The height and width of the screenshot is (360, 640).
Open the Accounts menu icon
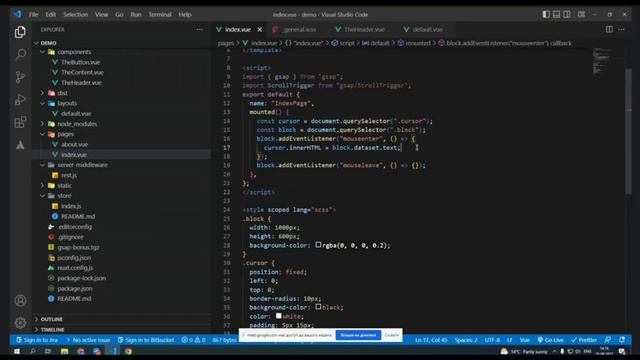click(x=20, y=301)
